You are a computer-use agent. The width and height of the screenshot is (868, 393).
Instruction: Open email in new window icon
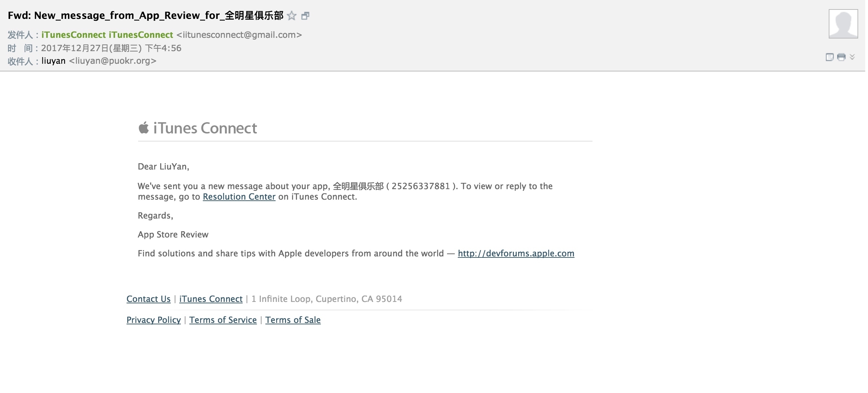[305, 16]
